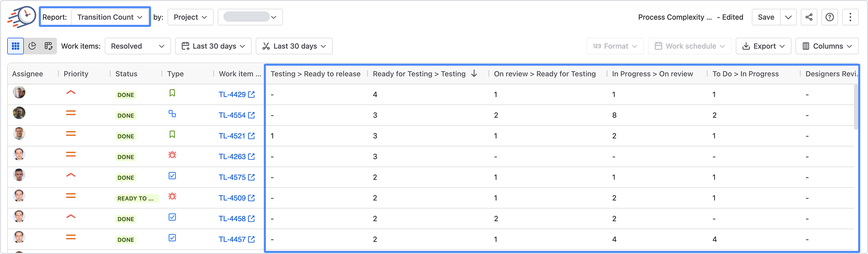868x254 pixels.
Task: Click medium priority icon for TL-4554
Action: point(71,113)
